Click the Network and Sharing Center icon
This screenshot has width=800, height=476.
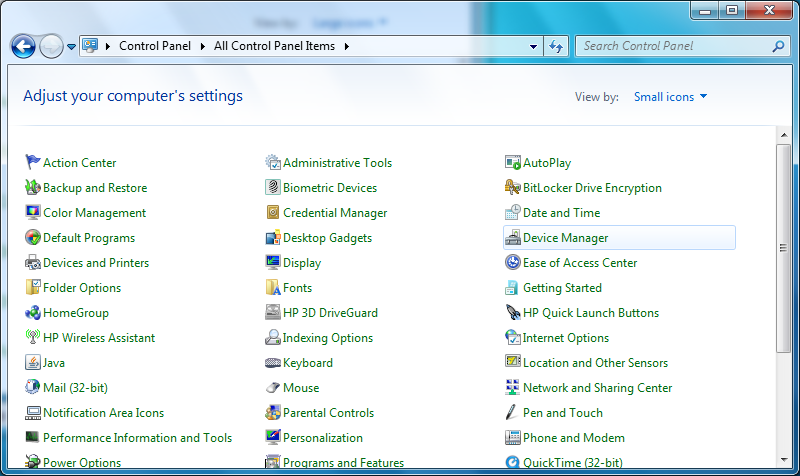click(x=513, y=388)
